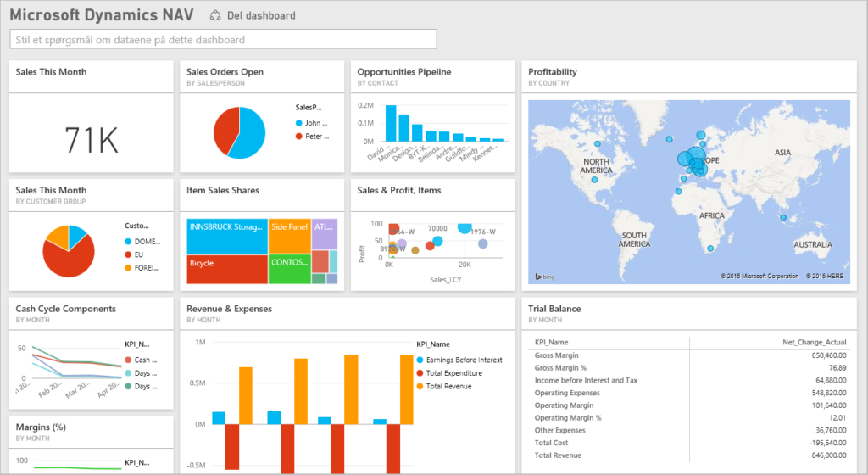Click the bubble over South Africa on map
The width and height of the screenshot is (868, 475).
(712, 249)
